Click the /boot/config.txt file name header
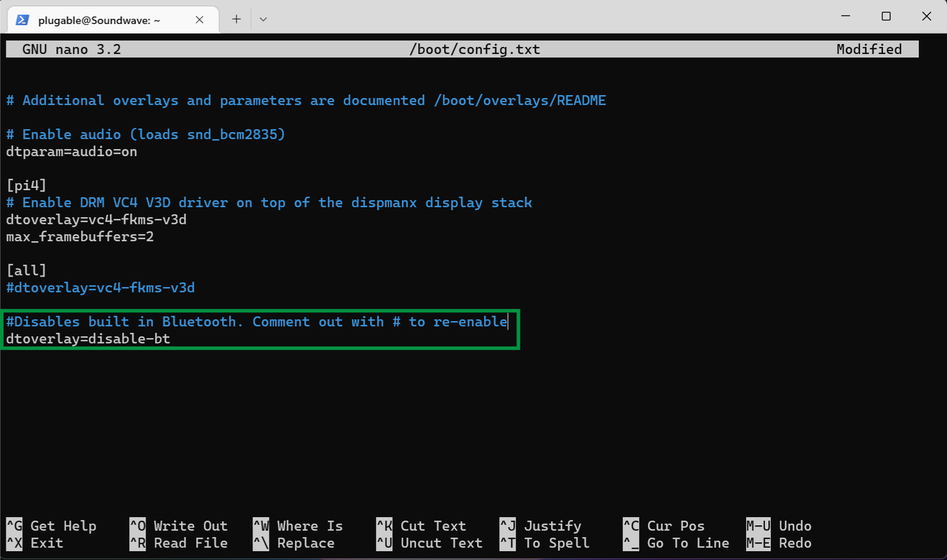This screenshot has height=560, width=947. (475, 49)
